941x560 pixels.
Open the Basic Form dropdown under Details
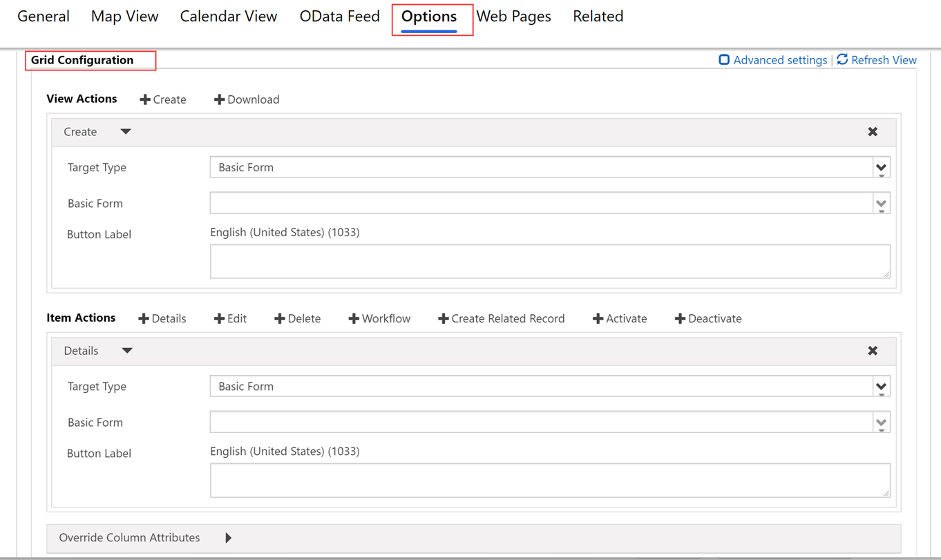882,422
